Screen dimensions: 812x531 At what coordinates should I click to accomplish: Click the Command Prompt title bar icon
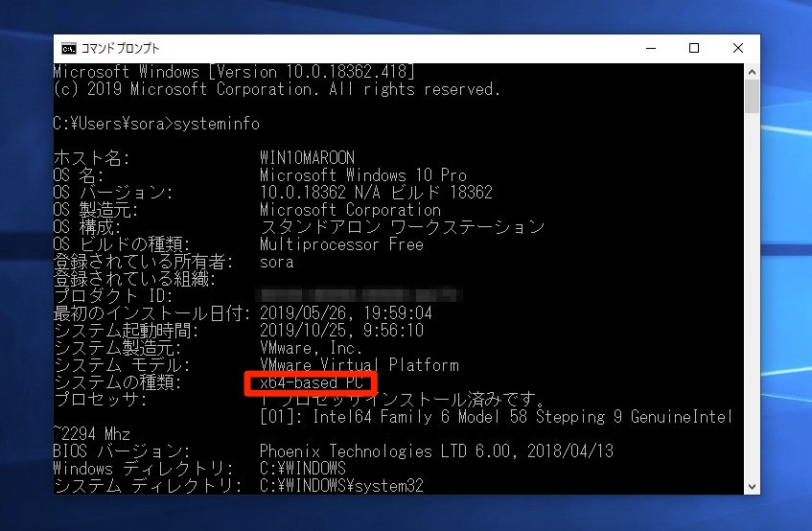click(x=68, y=49)
